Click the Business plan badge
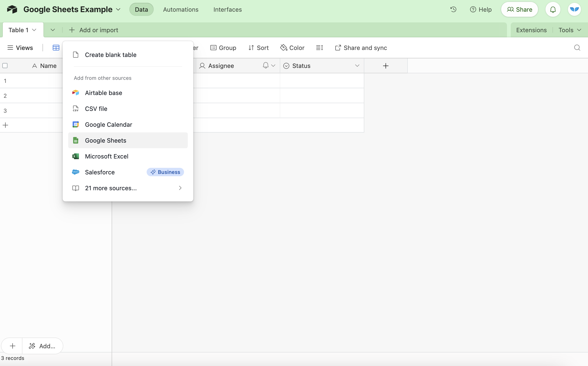Image resolution: width=588 pixels, height=366 pixels. tap(165, 172)
